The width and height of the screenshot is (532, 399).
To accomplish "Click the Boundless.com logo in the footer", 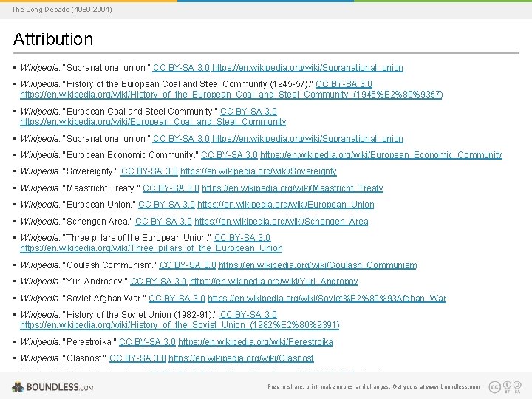I will click(x=52, y=386).
